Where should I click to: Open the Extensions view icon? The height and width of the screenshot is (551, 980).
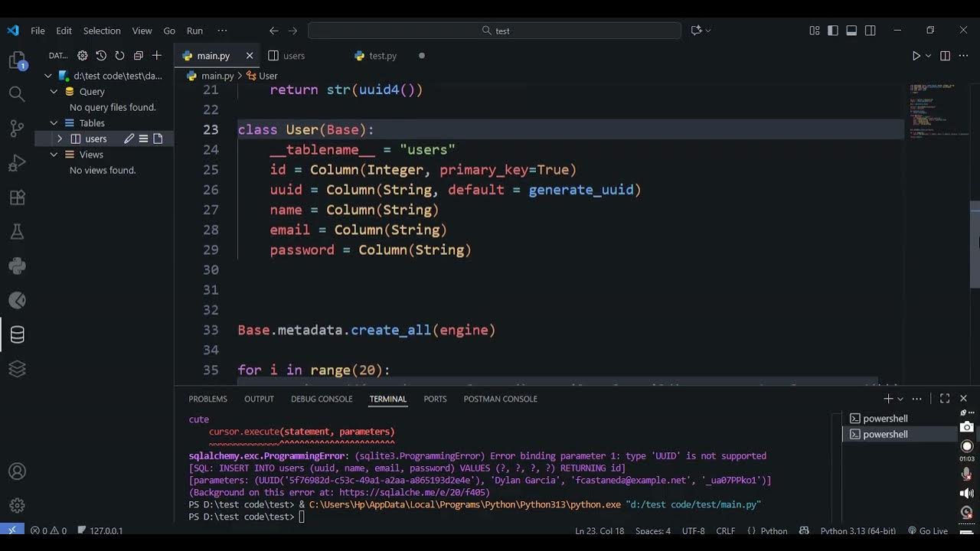click(x=17, y=197)
